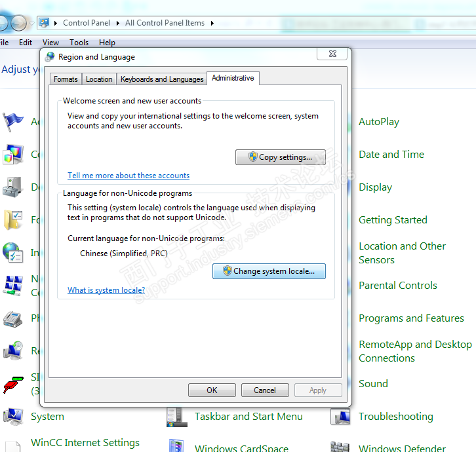This screenshot has height=452, width=476.
Task: Open the Troubleshooting text link
Action: tap(396, 417)
